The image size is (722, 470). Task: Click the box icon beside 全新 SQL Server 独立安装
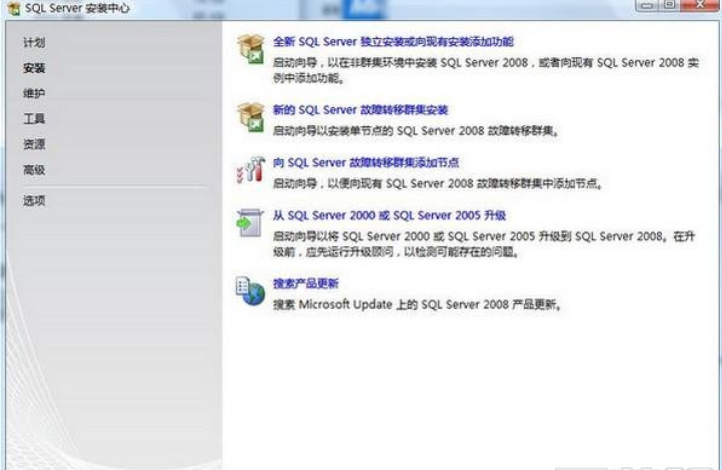[251, 49]
